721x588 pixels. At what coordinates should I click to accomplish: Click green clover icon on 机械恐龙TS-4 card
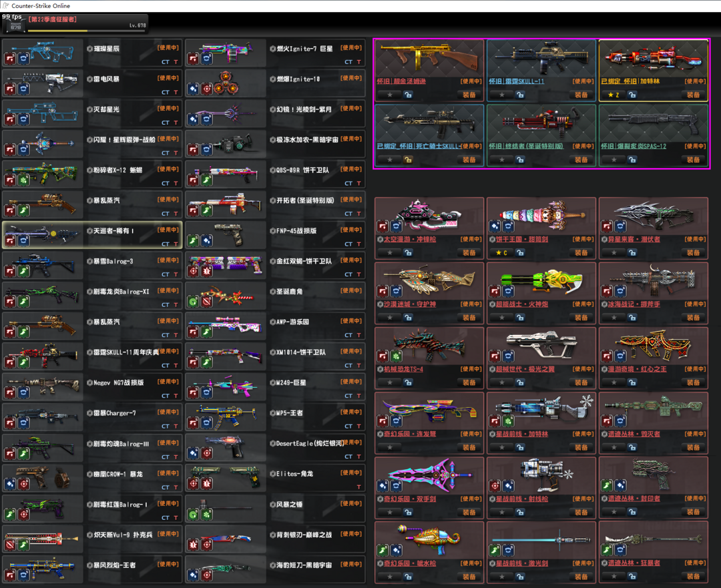(x=396, y=355)
